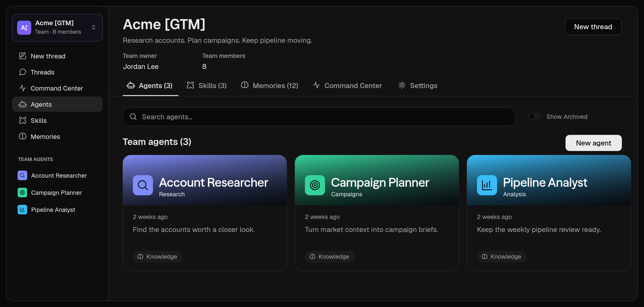Image resolution: width=644 pixels, height=307 pixels.
Task: Focus the Search agents input field
Action: click(x=319, y=117)
